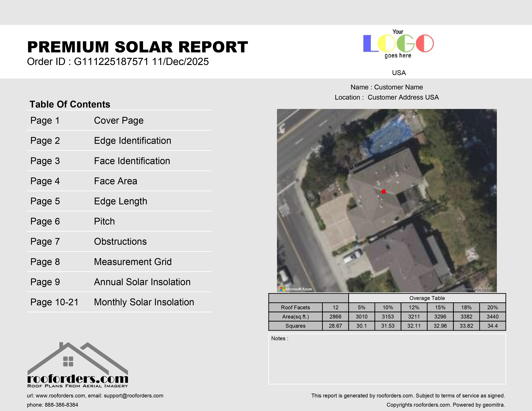Click the base squares value 28.67
The height and width of the screenshot is (411, 532).
(x=335, y=326)
